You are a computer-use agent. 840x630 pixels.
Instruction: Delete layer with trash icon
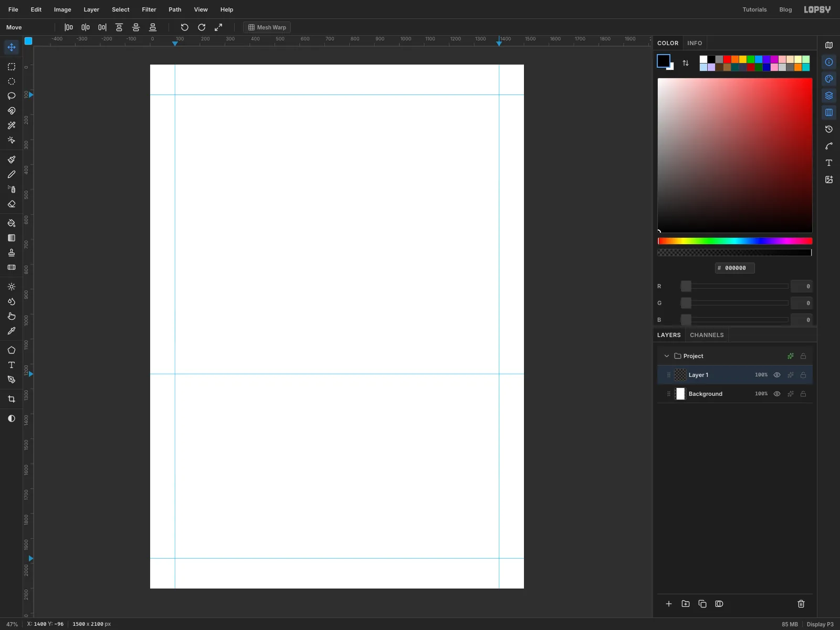click(x=801, y=604)
